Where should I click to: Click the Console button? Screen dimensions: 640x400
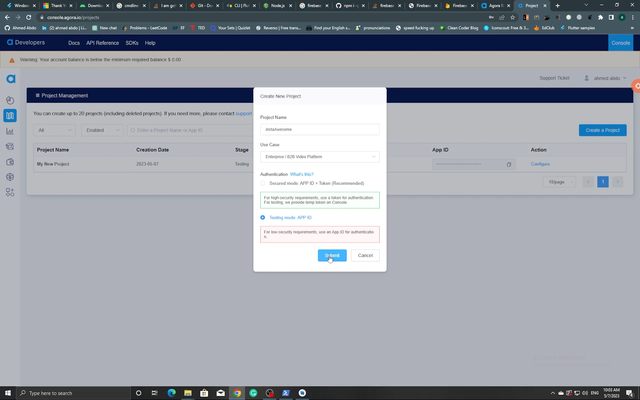click(620, 43)
